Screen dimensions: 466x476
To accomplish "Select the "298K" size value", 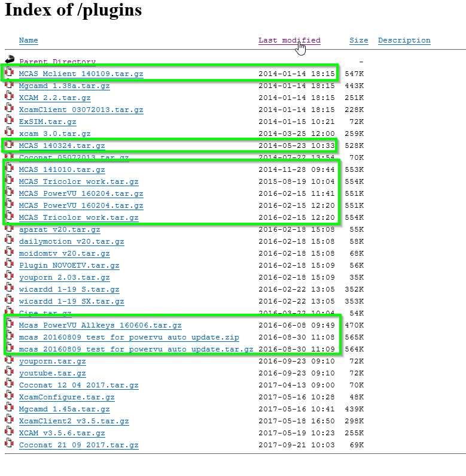I will (x=354, y=421).
